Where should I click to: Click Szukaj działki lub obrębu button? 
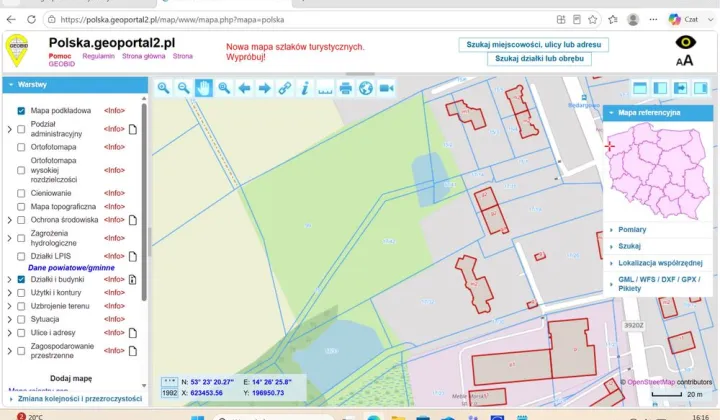539,58
